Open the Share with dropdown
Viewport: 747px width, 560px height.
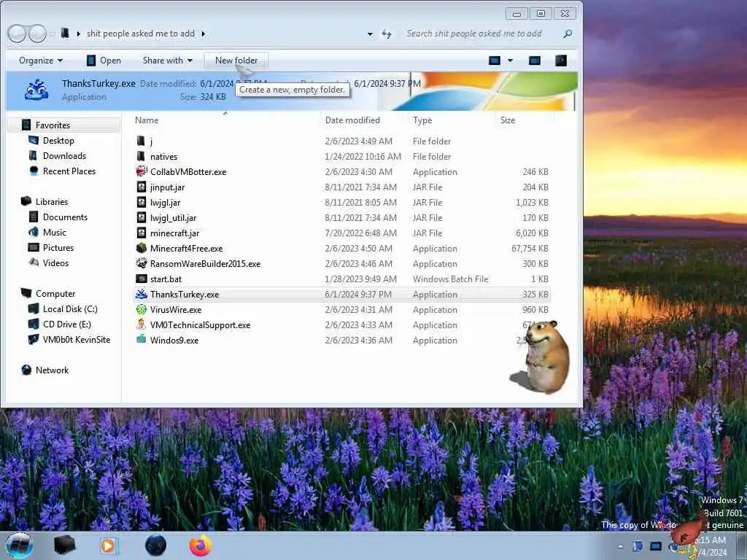pos(167,61)
